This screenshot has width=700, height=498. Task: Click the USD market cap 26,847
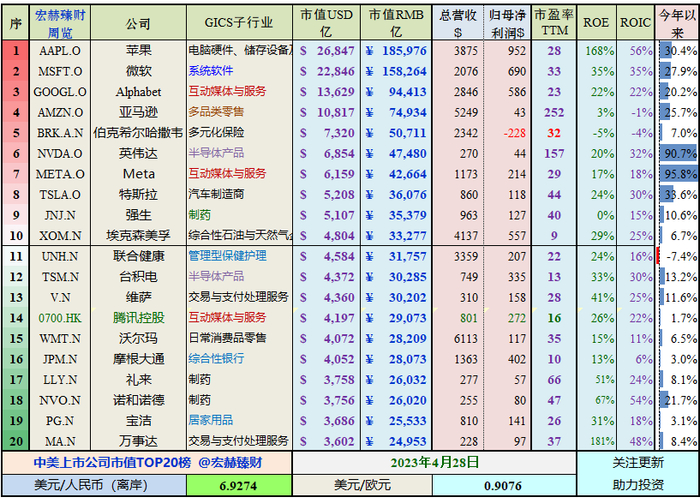coord(336,51)
